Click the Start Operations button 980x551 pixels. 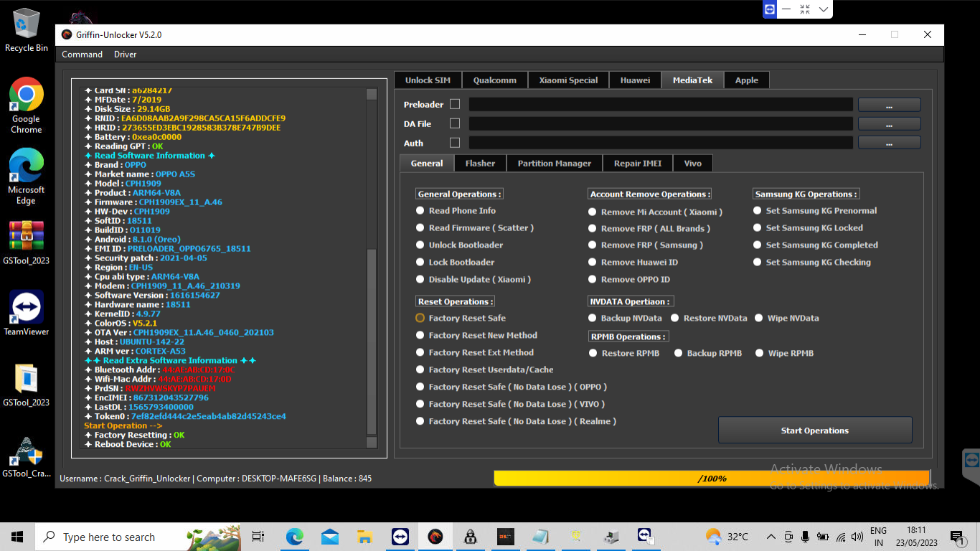tap(815, 430)
